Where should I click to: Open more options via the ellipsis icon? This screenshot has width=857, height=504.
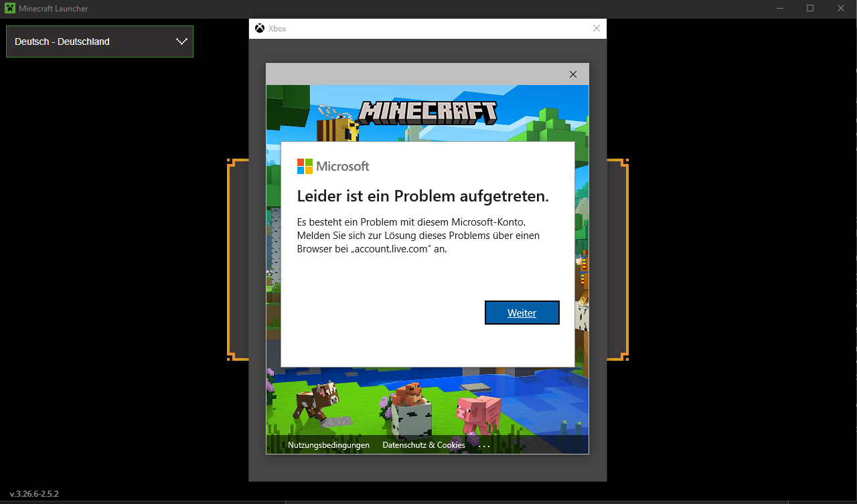484,444
